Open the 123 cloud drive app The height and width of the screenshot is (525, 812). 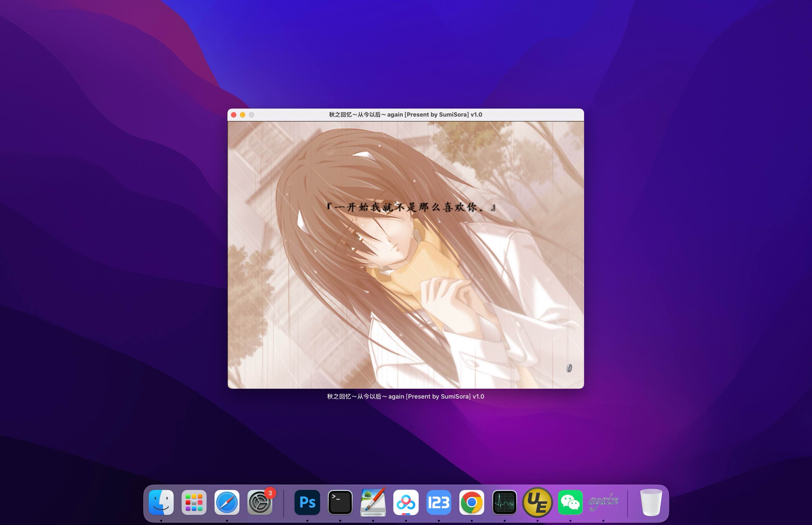[439, 502]
